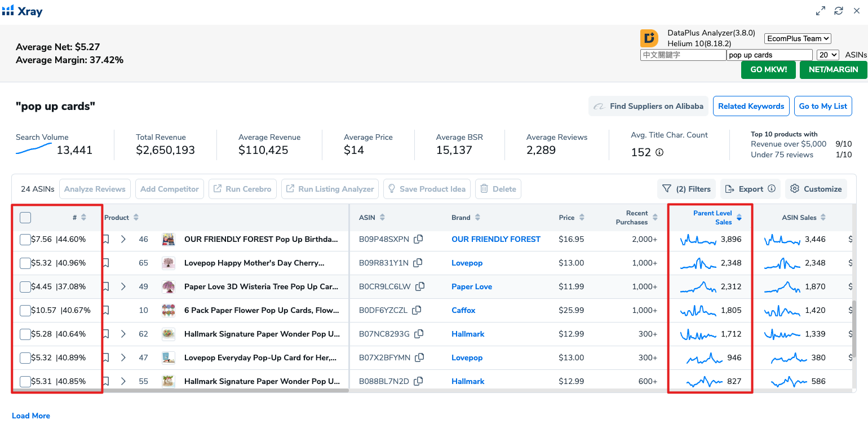Bookmark the Lovepop Happy Mother's Day Cherry row
This screenshot has height=437, width=868.
coord(105,263)
